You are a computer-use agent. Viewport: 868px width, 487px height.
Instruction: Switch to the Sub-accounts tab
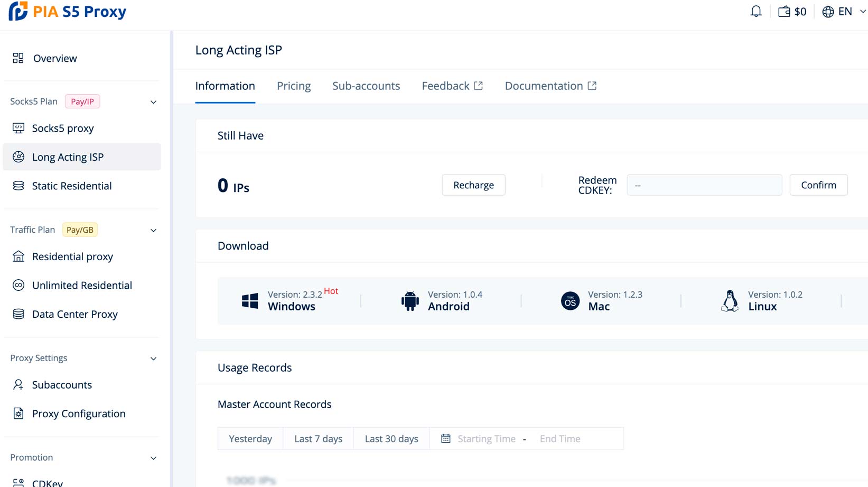(366, 86)
